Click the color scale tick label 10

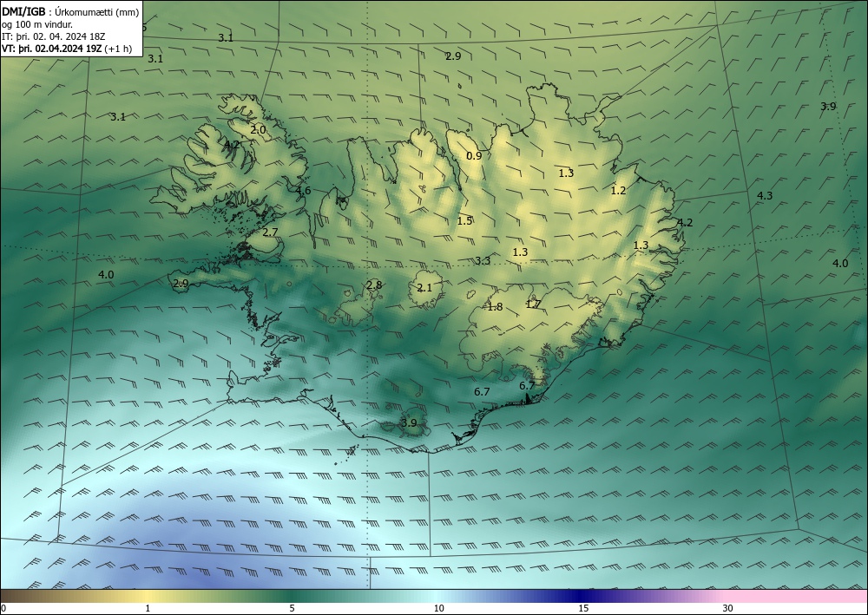pyautogui.click(x=438, y=608)
